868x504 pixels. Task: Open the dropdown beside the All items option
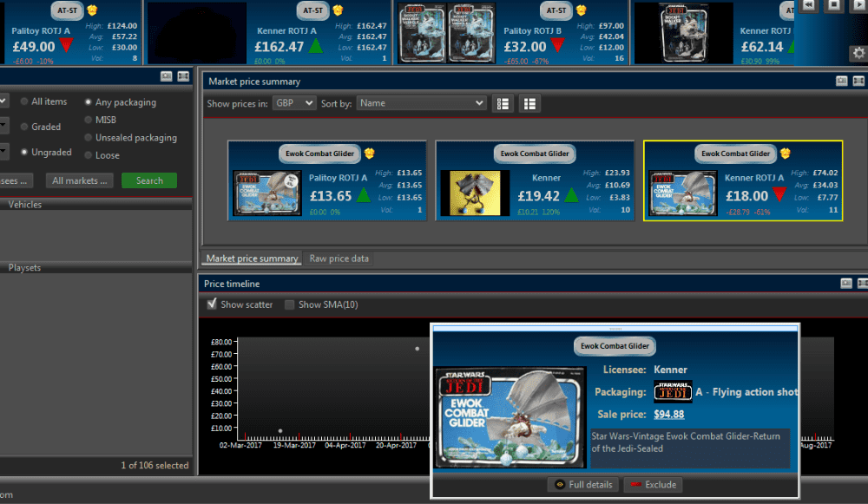(3, 101)
